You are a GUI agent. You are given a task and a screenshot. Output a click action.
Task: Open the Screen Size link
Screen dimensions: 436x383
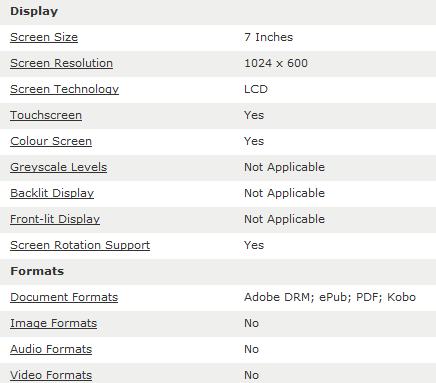click(x=44, y=37)
